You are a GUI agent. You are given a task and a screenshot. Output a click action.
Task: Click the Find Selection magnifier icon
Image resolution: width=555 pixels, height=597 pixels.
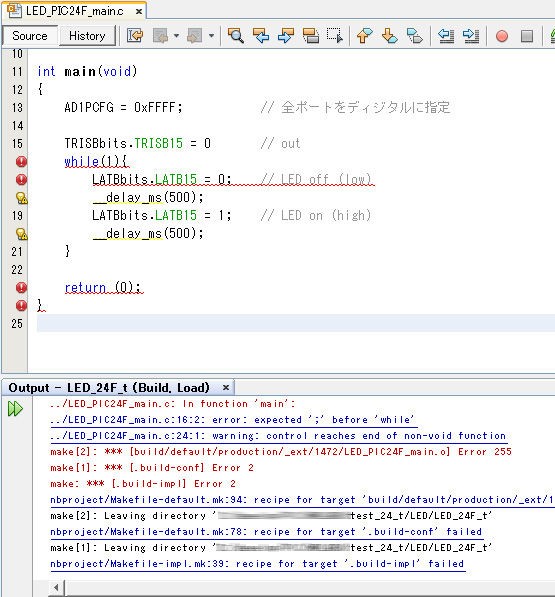tap(236, 36)
